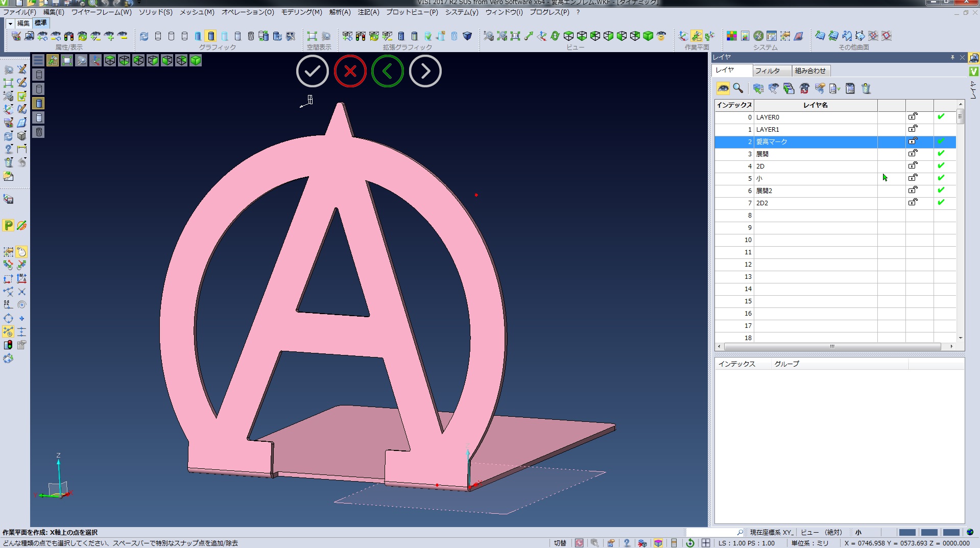Open the ソリッド(S) menu

tap(156, 12)
